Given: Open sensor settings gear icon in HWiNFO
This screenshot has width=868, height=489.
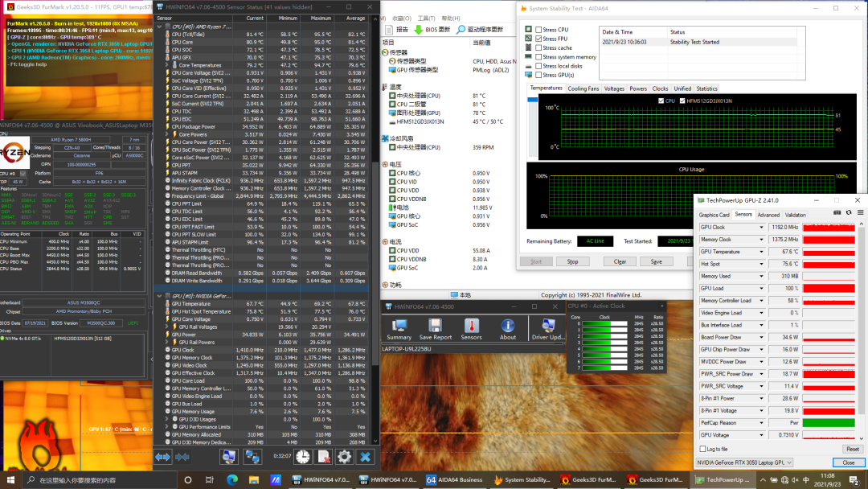Looking at the screenshot, I should pyautogui.click(x=344, y=456).
